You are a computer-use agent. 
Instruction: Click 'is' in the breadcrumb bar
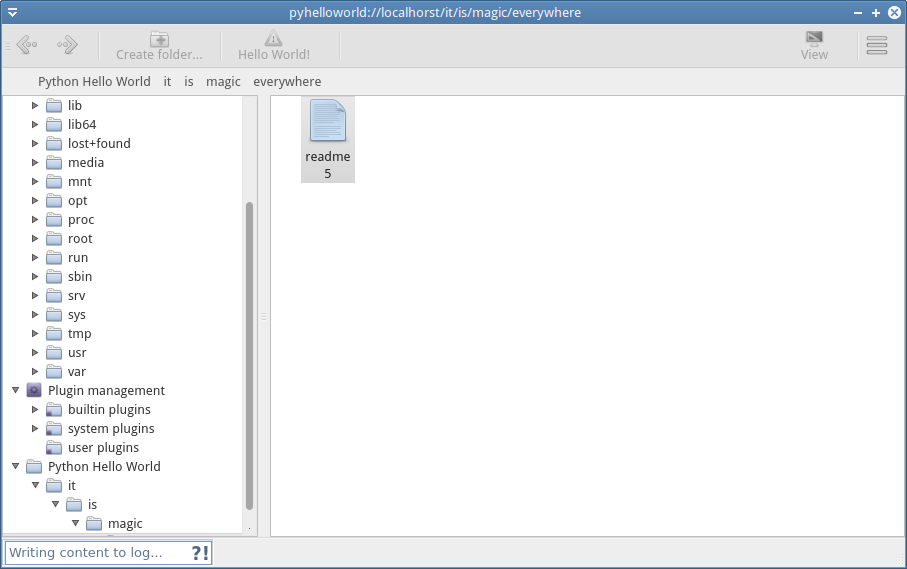(189, 82)
